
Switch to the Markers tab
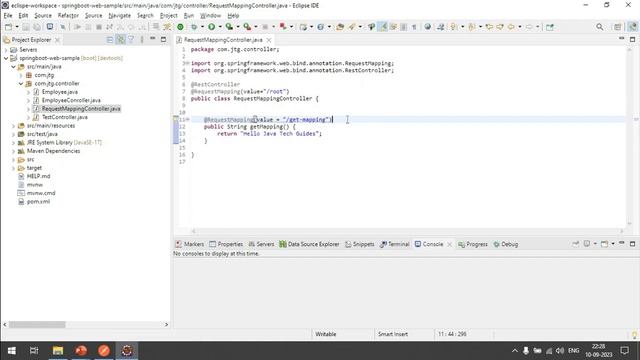click(x=190, y=244)
